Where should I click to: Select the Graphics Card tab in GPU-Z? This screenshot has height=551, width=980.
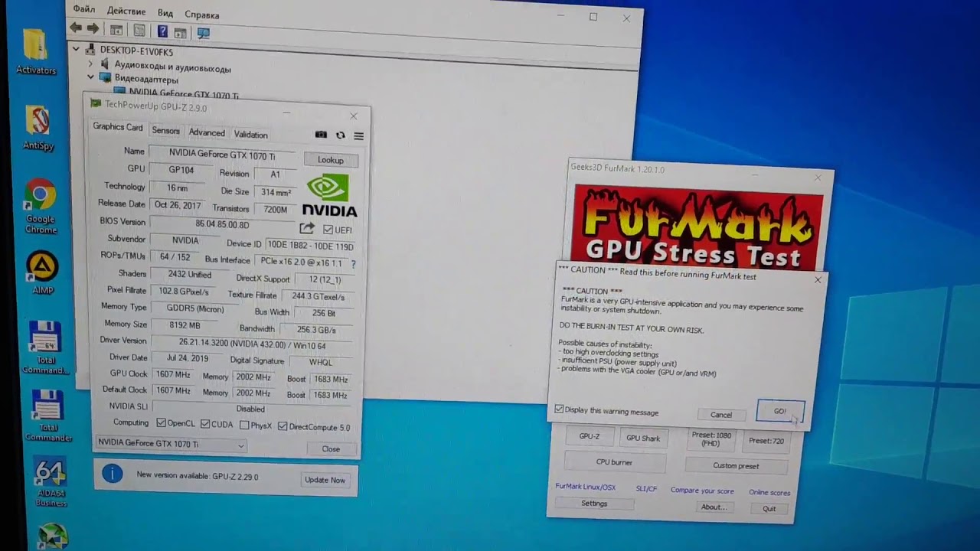(x=118, y=127)
